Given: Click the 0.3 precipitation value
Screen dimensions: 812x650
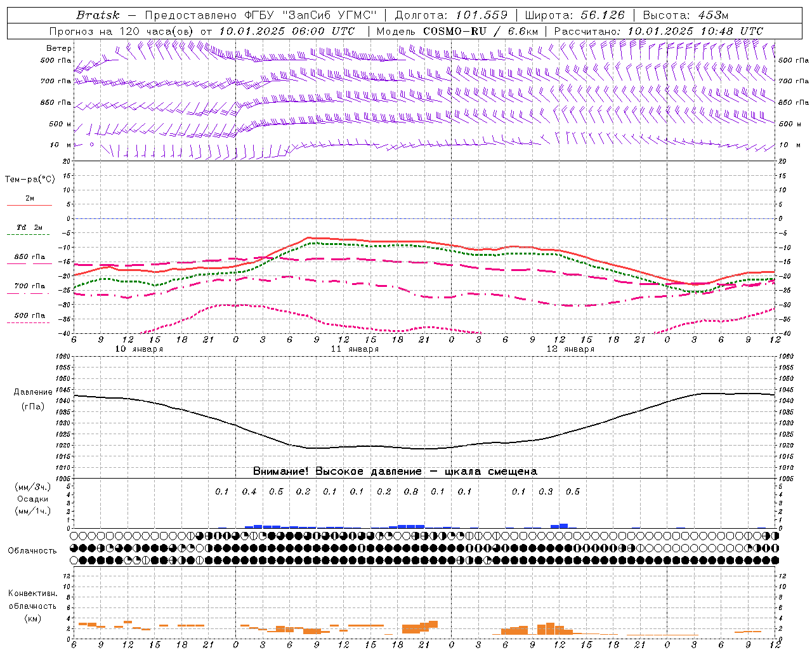Looking at the screenshot, I should (546, 492).
